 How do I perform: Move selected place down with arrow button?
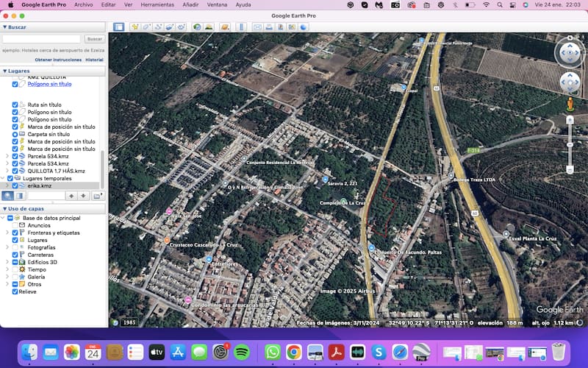[x=83, y=196]
